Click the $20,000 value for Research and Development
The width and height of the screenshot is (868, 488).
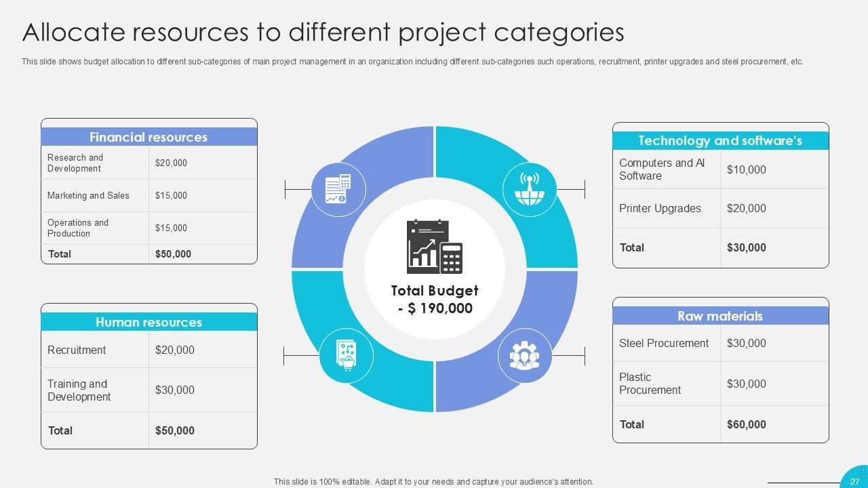171,163
